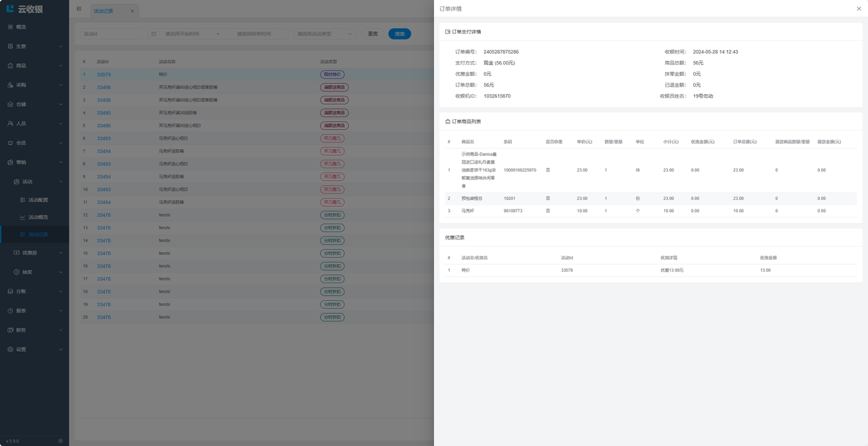This screenshot has height=446, width=868.
Task: Open 活动配置 in the sidebar
Action: coord(38,200)
